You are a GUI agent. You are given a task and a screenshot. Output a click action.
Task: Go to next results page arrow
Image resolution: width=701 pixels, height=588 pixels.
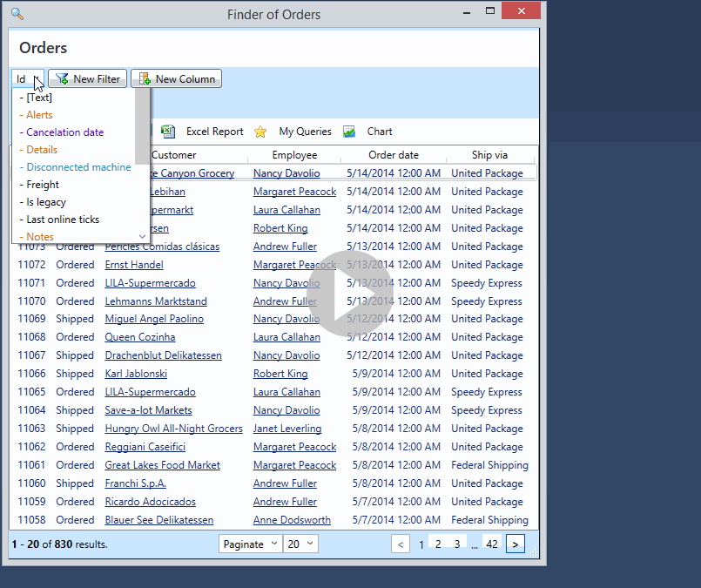(515, 544)
